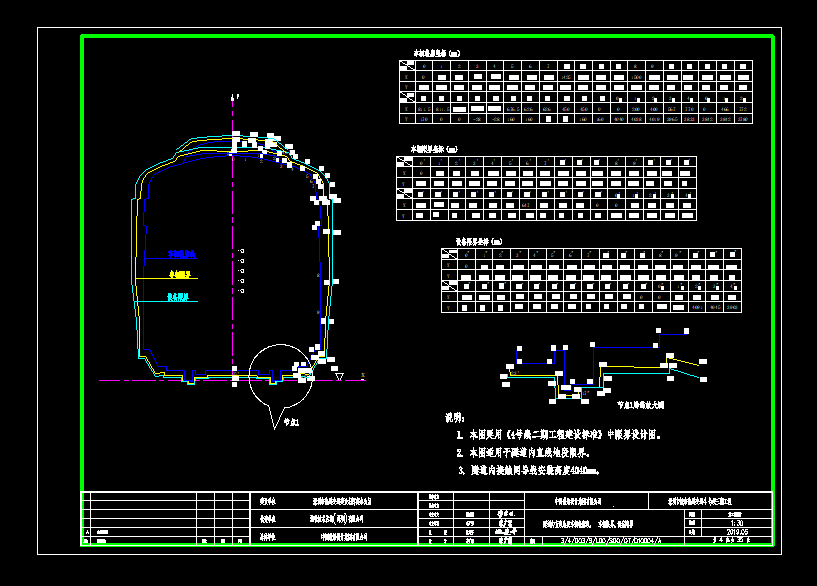This screenshot has width=817, height=586.
Task: Select the 节点1 callout label below circle
Action: pyautogui.click(x=292, y=422)
